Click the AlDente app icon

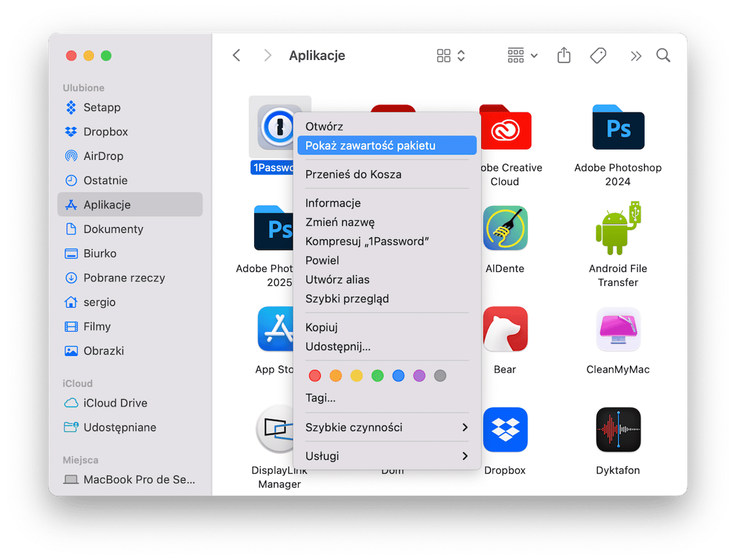coord(505,228)
